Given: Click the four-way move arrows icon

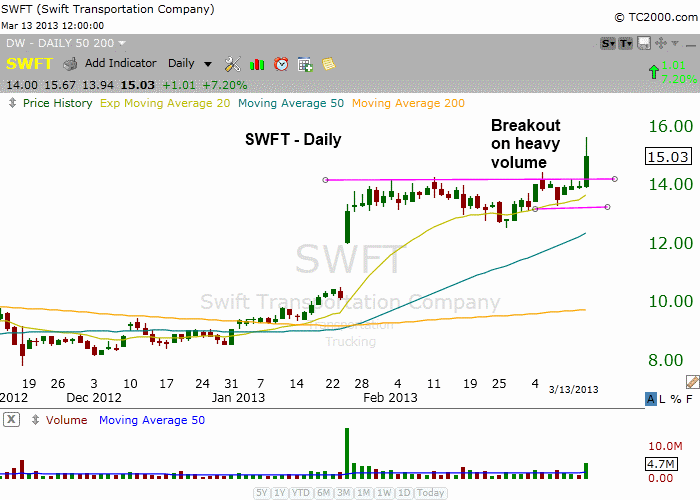Looking at the screenshot, I should (x=661, y=43).
